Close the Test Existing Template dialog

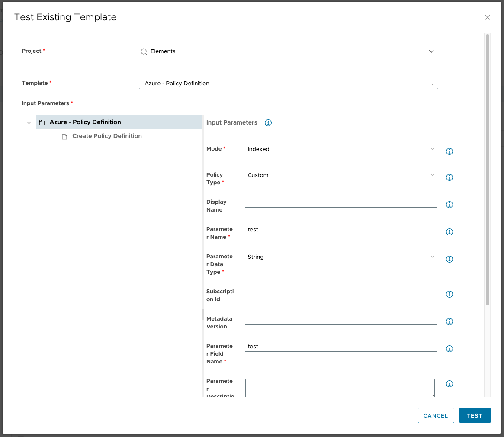tap(488, 18)
